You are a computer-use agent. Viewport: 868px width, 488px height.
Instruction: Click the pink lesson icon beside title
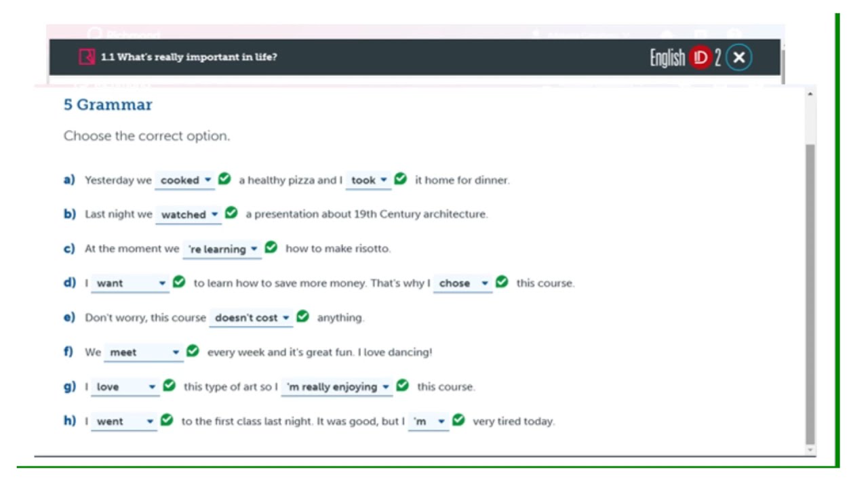87,57
